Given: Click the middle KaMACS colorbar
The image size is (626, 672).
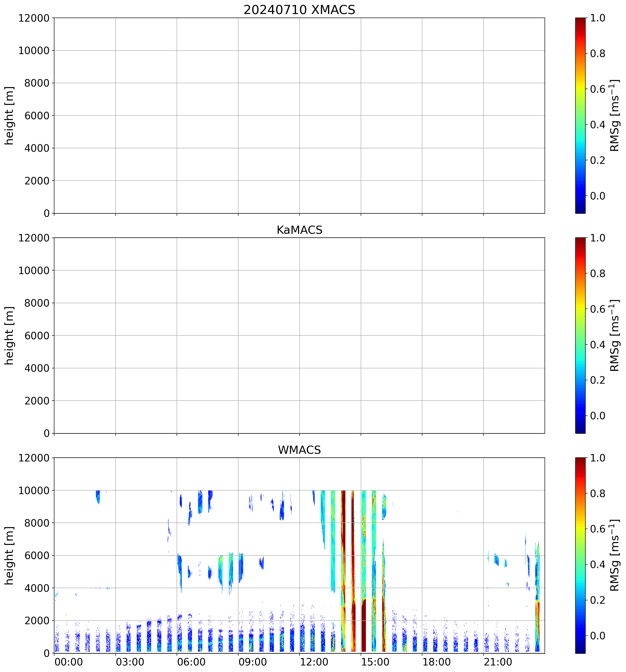Looking at the screenshot, I should click(580, 335).
